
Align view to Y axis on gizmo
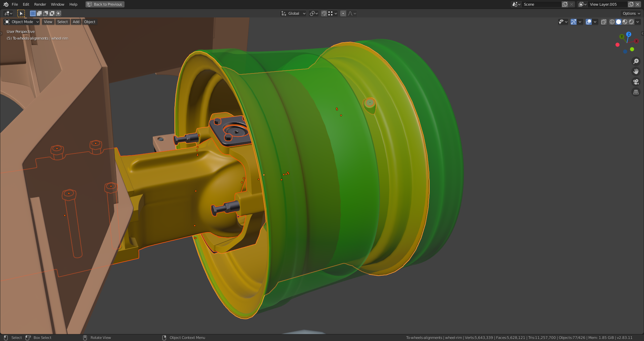(x=622, y=37)
